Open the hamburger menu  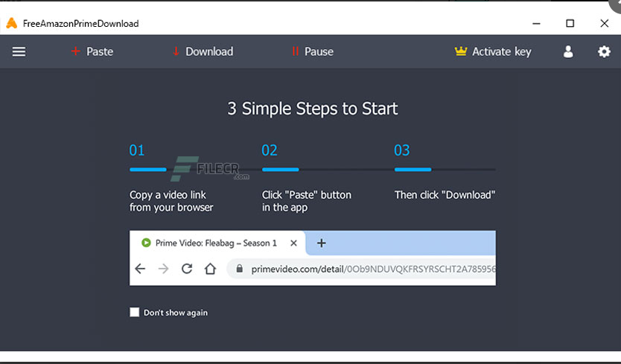19,51
